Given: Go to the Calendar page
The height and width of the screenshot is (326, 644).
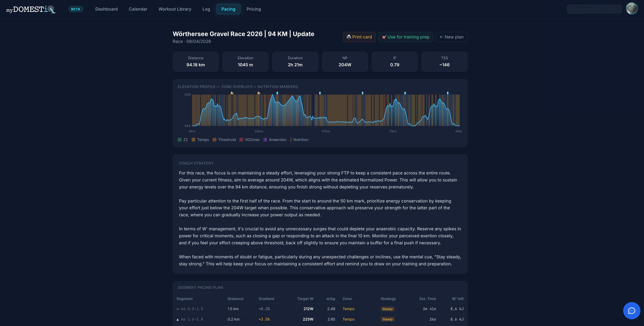Looking at the screenshot, I should point(138,9).
